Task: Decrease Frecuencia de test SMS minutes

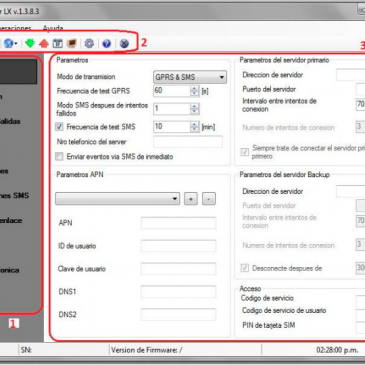Action: [x=195, y=130]
